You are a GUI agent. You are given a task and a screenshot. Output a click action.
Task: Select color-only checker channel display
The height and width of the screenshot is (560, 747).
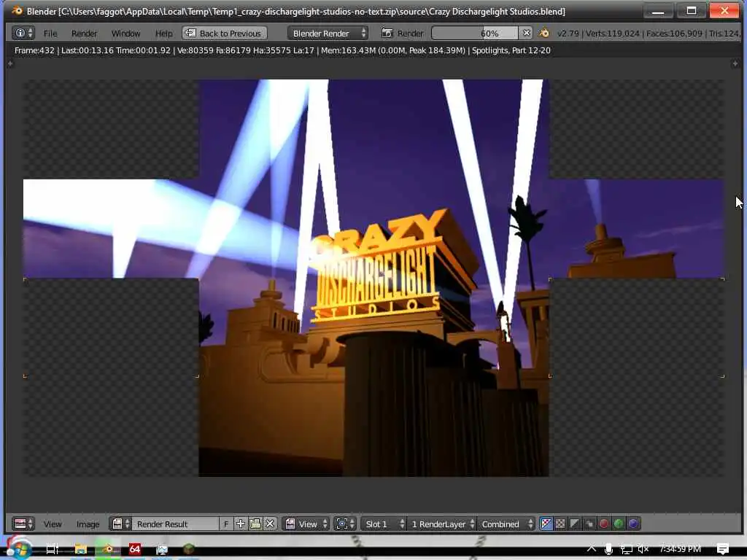click(x=560, y=524)
